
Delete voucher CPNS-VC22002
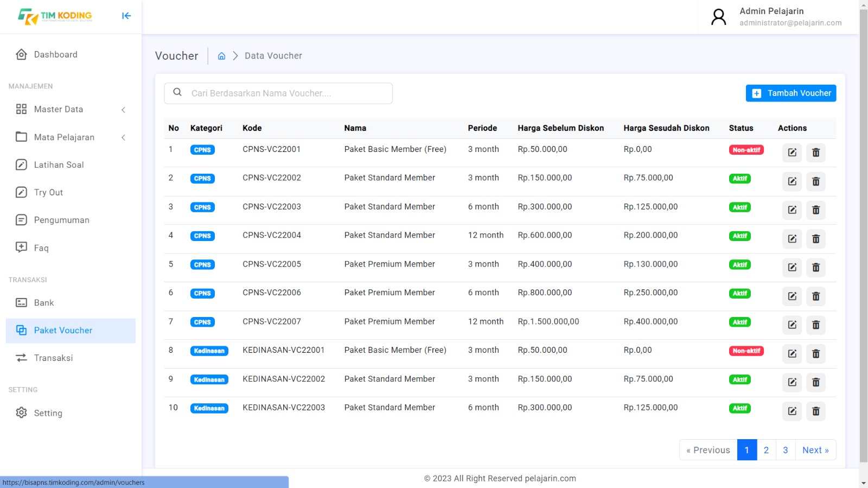pyautogui.click(x=816, y=181)
